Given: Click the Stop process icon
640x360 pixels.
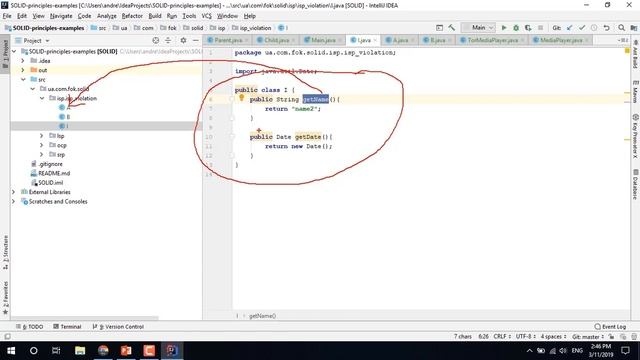Looking at the screenshot, I should point(540,28).
